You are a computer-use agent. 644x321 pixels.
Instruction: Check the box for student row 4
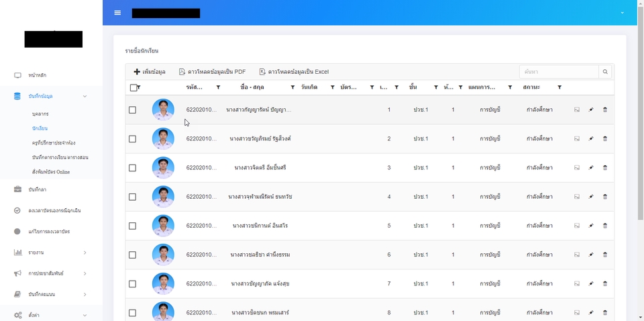pyautogui.click(x=132, y=197)
